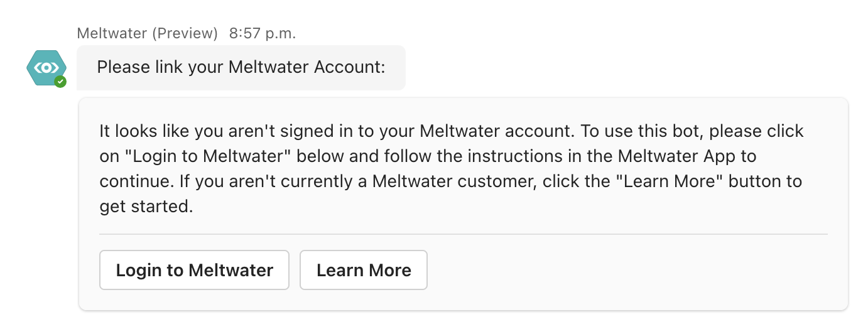Click the horizontal divider above the buttons
The width and height of the screenshot is (868, 334).
pyautogui.click(x=464, y=234)
